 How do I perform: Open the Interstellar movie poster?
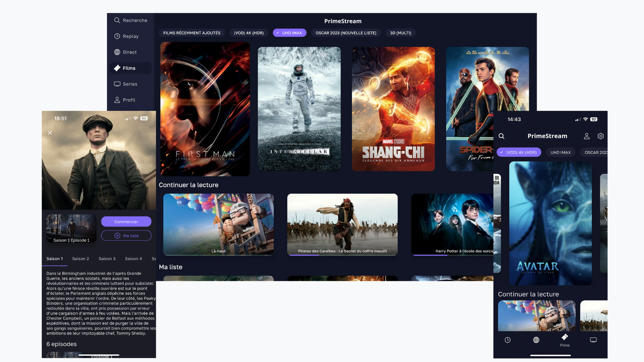coord(299,109)
